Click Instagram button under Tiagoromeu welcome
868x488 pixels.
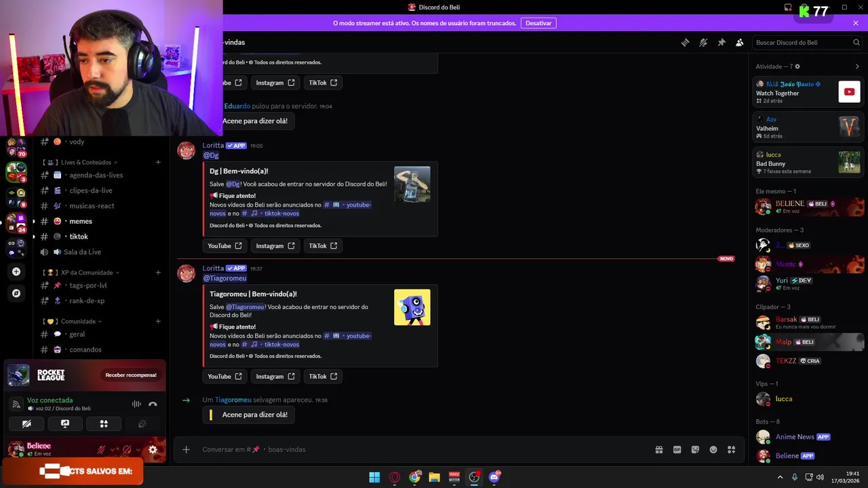(x=275, y=376)
